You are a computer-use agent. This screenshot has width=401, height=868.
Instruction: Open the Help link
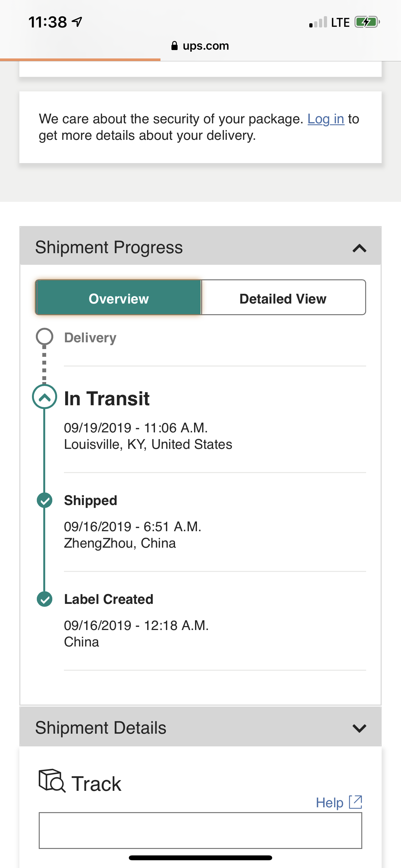pyautogui.click(x=330, y=803)
